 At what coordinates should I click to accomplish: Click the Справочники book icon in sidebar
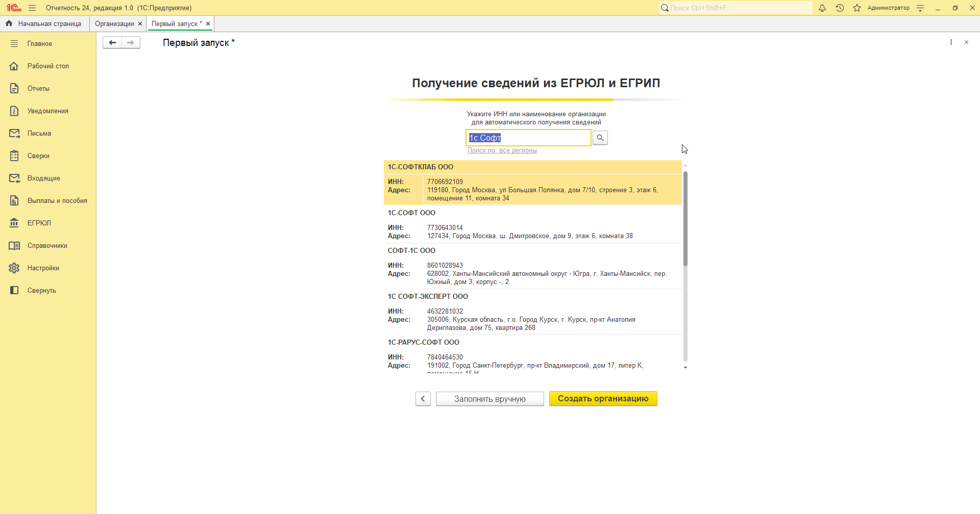click(14, 245)
